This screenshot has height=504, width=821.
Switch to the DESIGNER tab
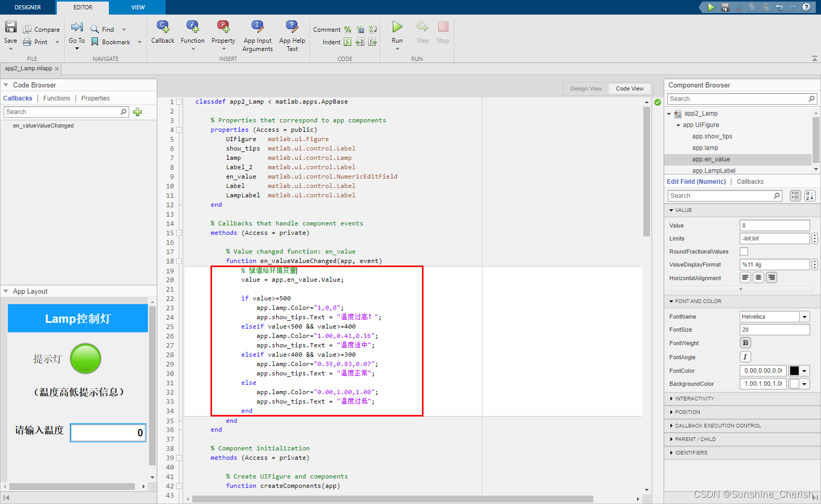point(28,7)
